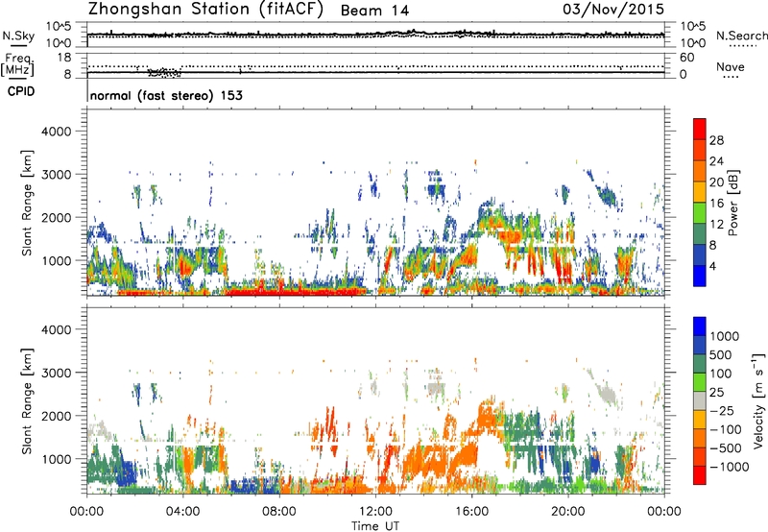
Task: Click the 12:00 time tick label
Action: [375, 512]
